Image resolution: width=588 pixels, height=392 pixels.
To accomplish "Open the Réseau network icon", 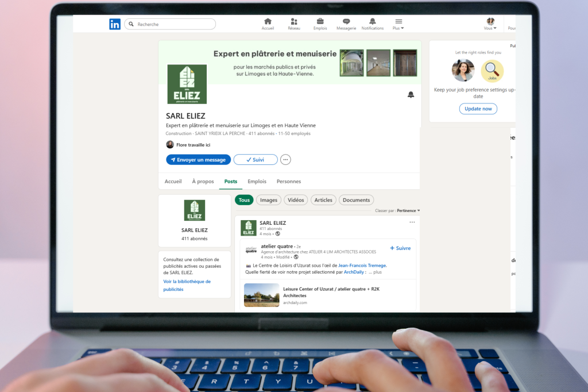I will point(294,24).
